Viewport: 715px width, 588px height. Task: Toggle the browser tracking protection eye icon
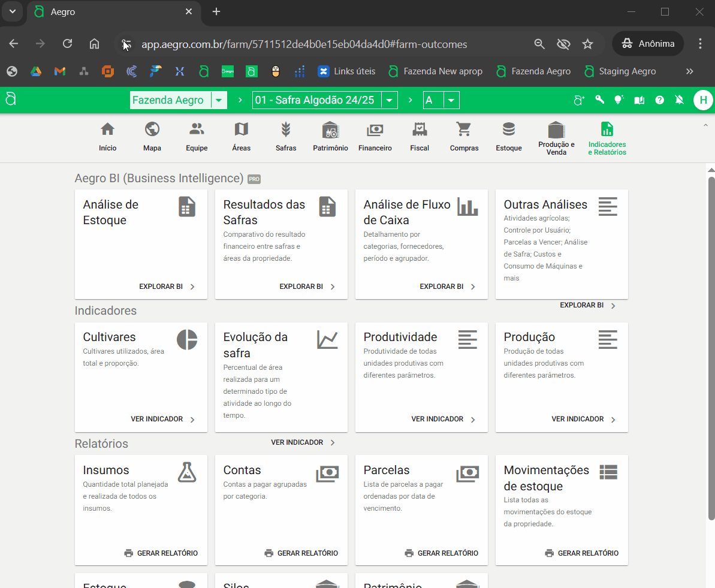point(563,44)
